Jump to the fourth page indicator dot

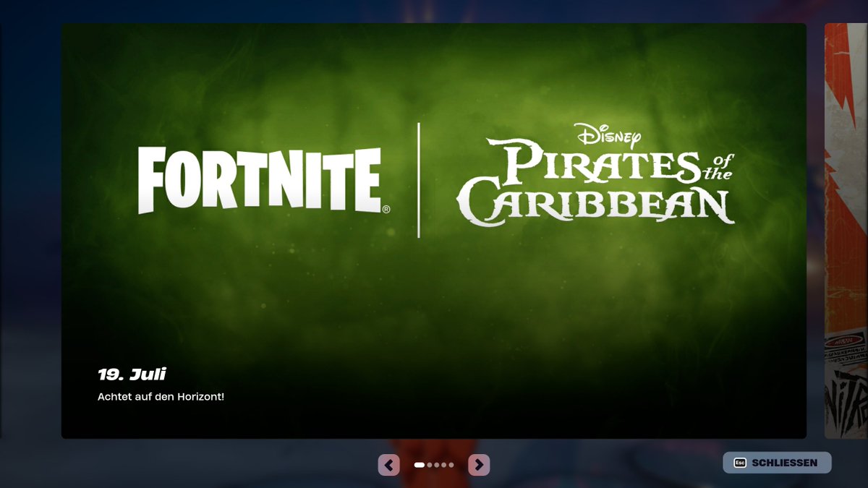click(x=443, y=465)
